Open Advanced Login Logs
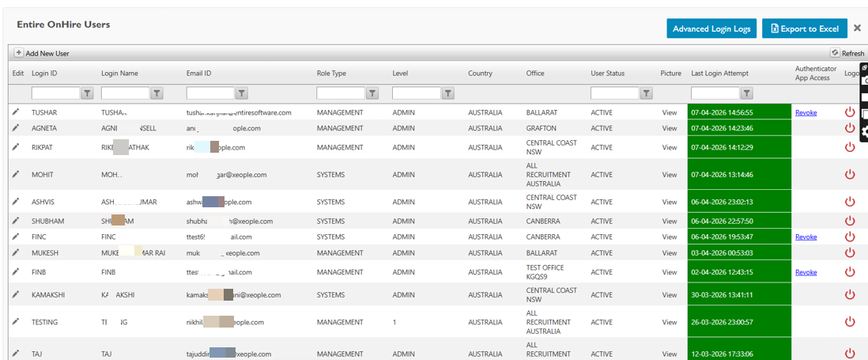Viewport: 868px width, 360px height. (711, 28)
